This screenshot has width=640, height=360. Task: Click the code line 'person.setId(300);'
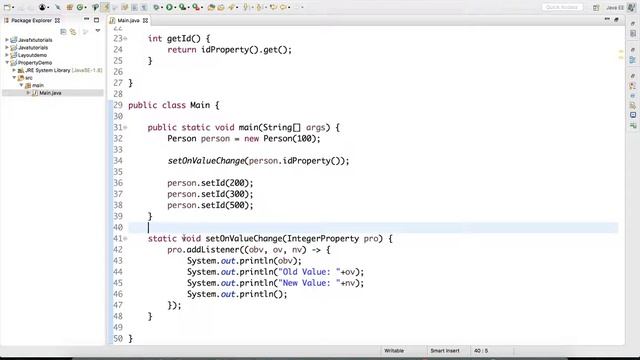coord(210,194)
